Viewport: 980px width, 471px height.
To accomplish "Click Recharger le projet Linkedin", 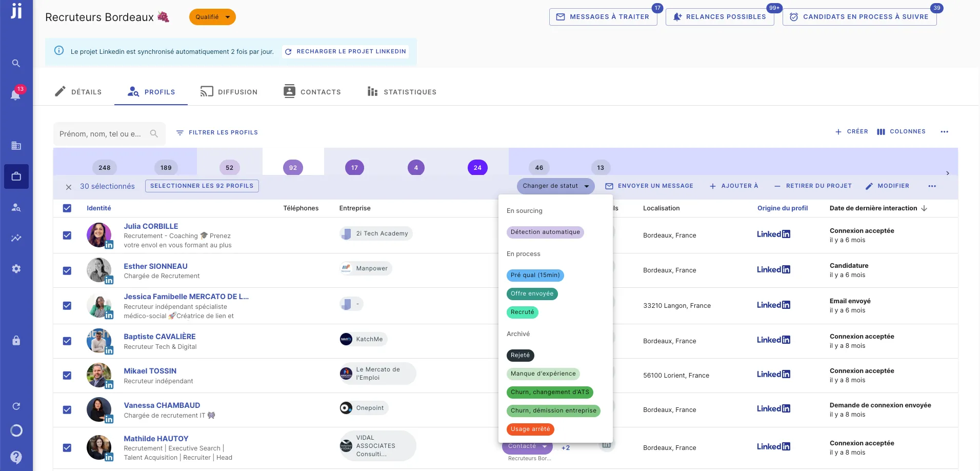I will [x=345, y=51].
